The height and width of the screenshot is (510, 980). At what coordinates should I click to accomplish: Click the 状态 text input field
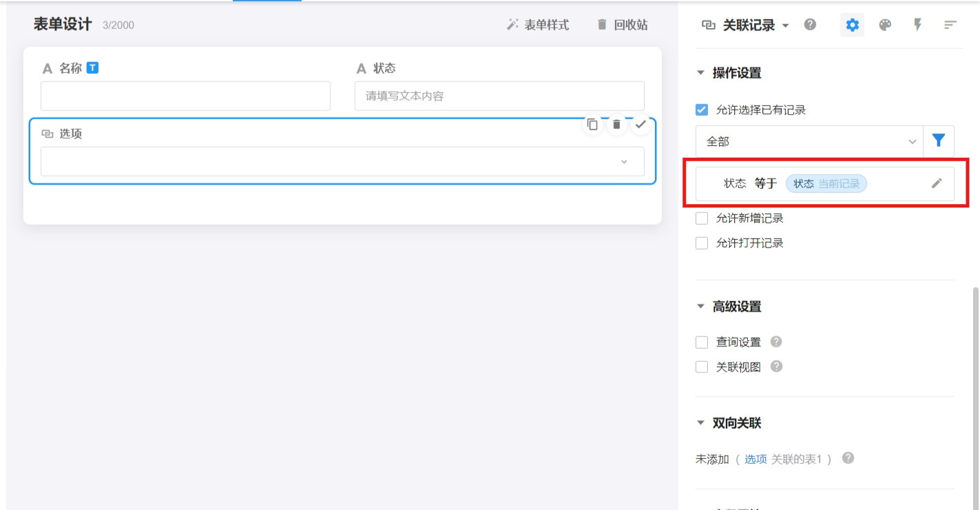(x=499, y=96)
